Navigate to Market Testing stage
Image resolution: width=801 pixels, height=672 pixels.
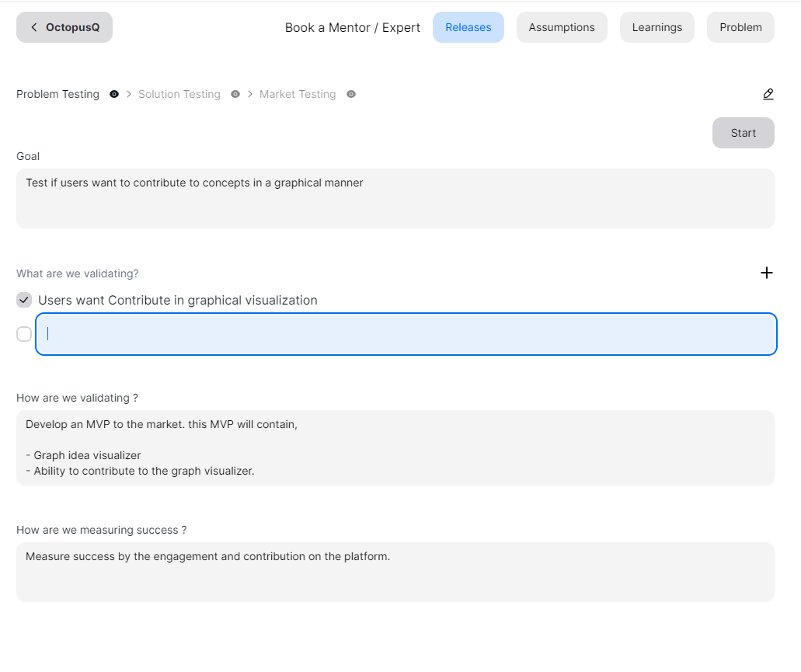298,94
